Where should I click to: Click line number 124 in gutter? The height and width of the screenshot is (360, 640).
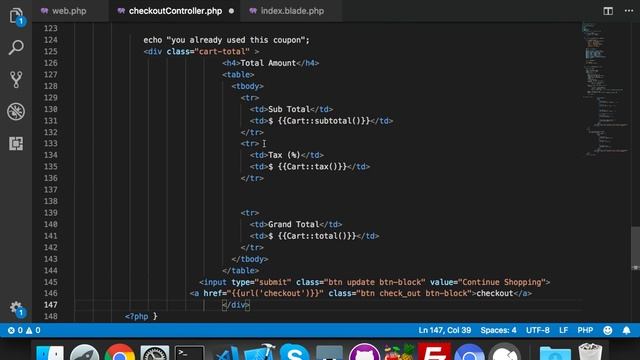[51, 40]
